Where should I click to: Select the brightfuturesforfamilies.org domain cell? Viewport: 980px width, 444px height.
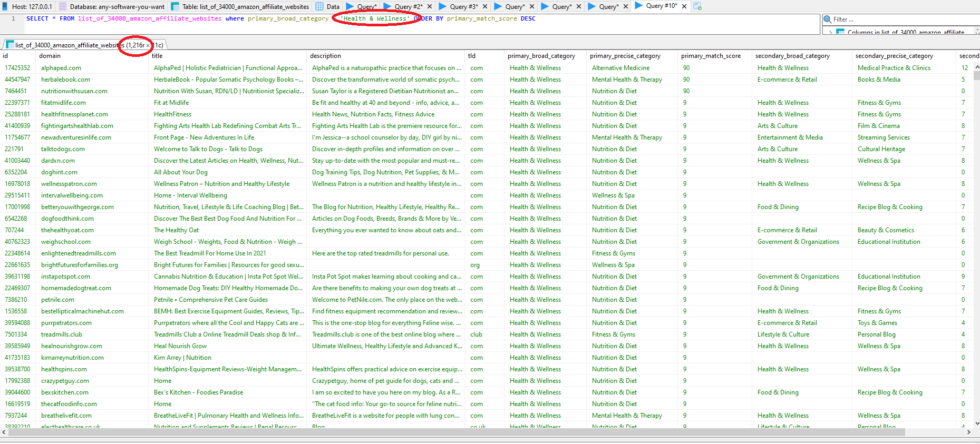coord(92,265)
